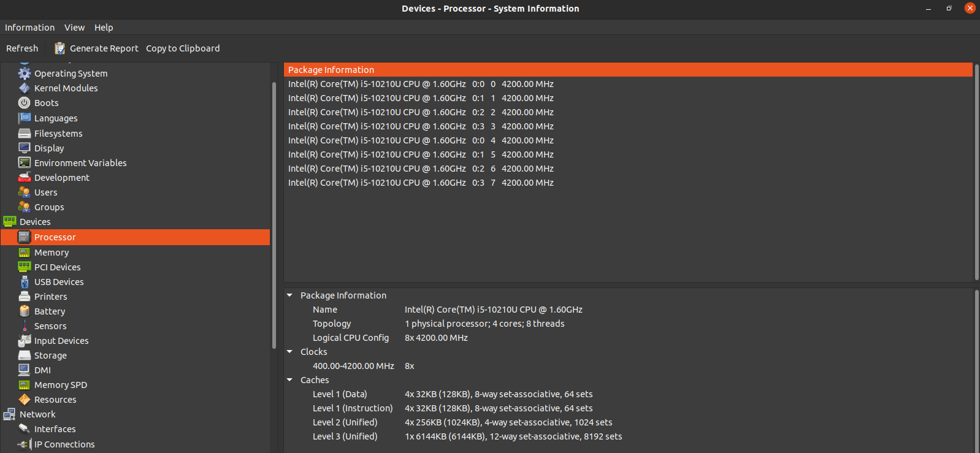Open the Information menu
Image resolution: width=980 pixels, height=453 pixels.
(x=29, y=28)
